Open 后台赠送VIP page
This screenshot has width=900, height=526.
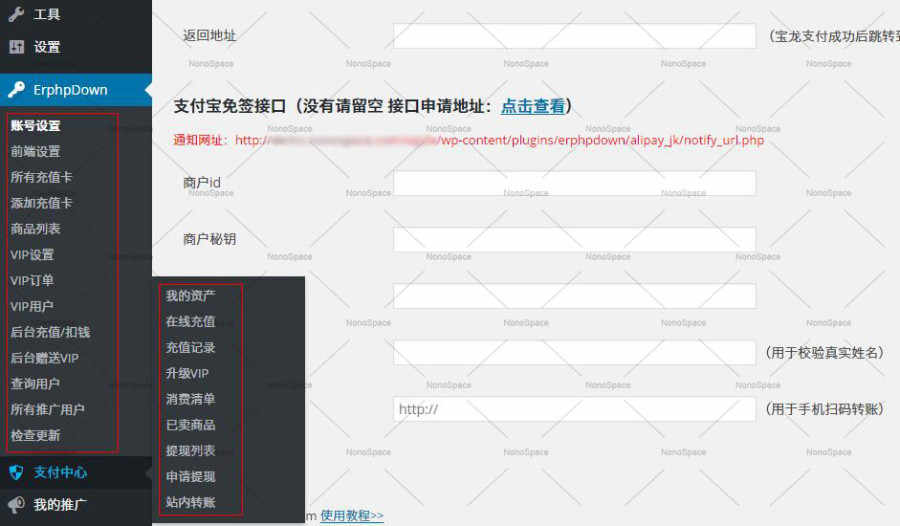(x=45, y=358)
